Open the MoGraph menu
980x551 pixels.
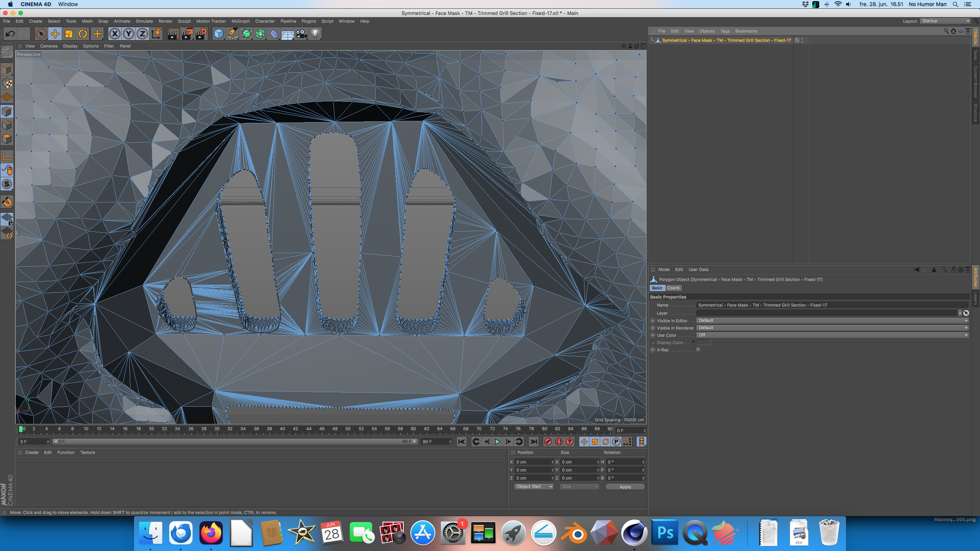click(x=240, y=21)
